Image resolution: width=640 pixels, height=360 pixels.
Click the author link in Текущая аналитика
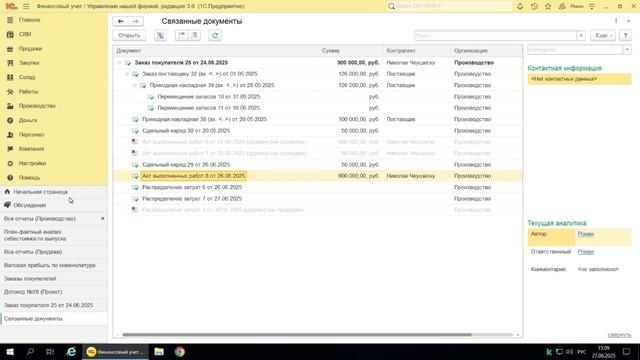coord(585,234)
